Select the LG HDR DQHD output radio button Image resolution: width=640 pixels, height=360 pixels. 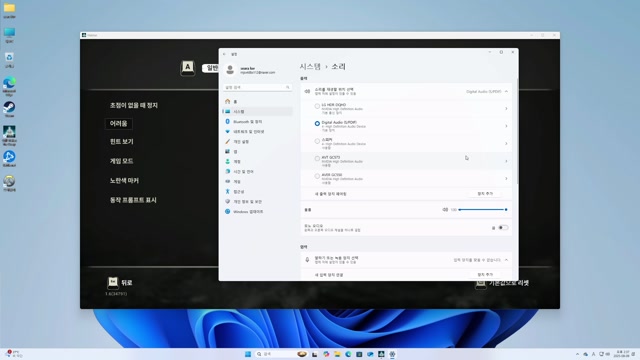click(317, 106)
